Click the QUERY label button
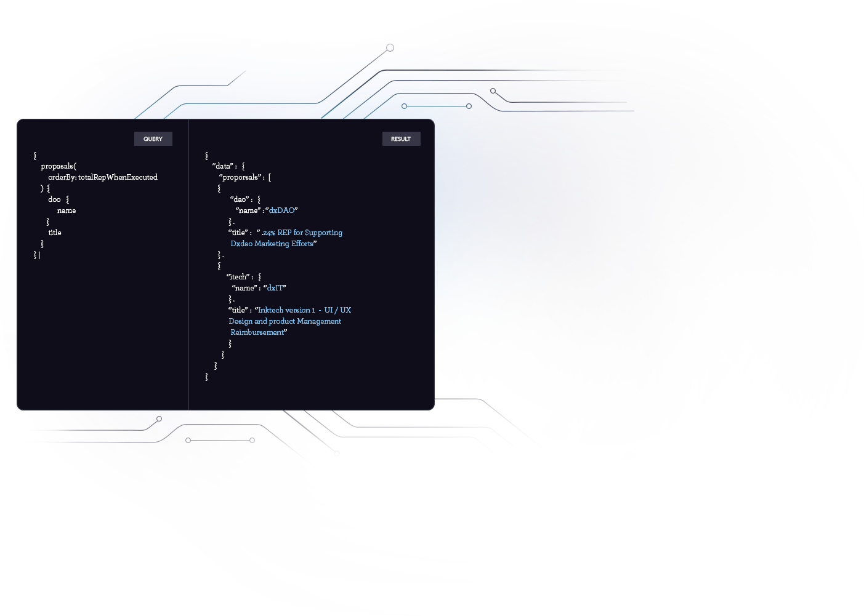 coord(153,139)
